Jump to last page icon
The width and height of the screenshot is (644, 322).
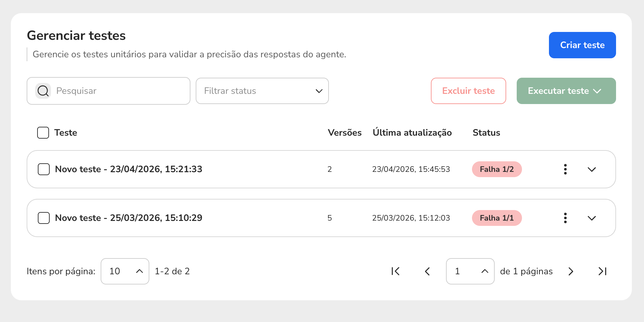click(602, 271)
